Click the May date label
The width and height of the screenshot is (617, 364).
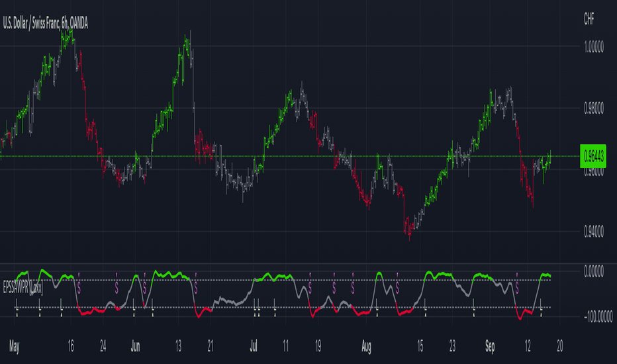(14, 346)
